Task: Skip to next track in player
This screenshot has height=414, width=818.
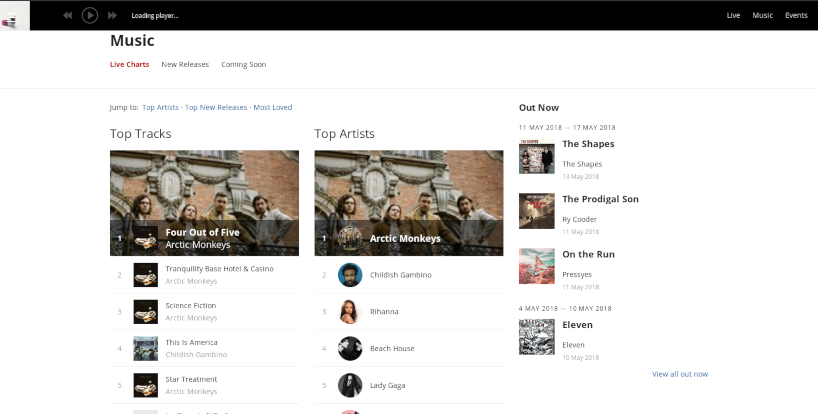Action: pos(112,16)
